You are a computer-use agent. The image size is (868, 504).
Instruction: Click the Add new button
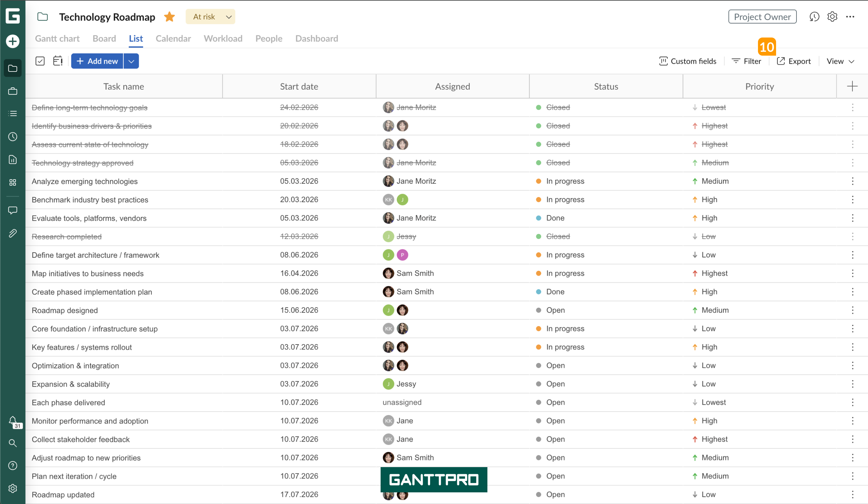tap(97, 61)
